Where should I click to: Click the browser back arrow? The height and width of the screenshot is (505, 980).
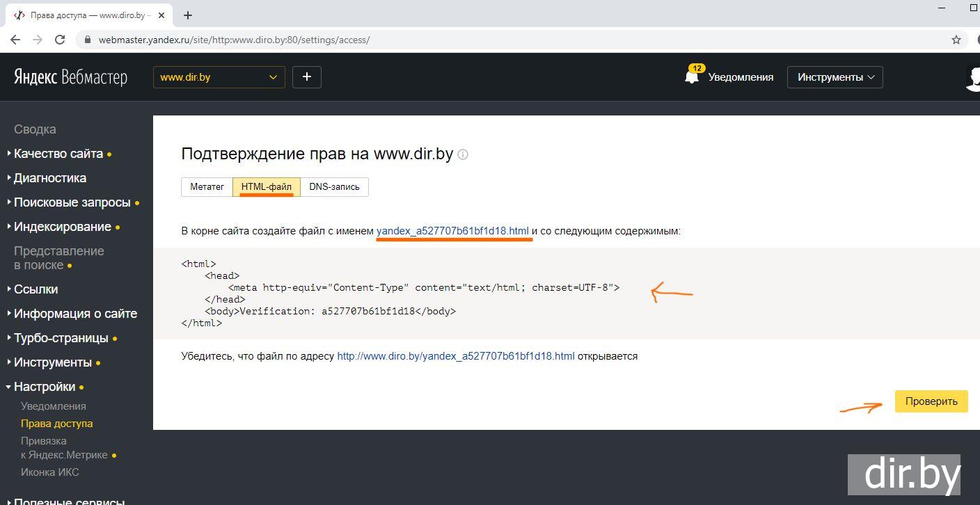tap(15, 40)
